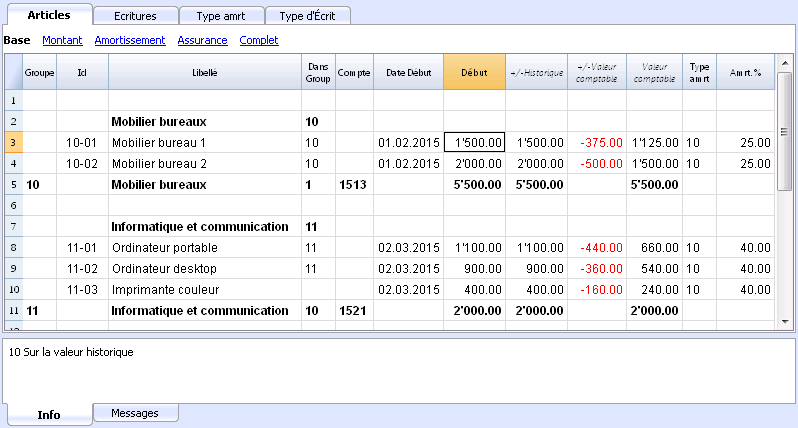Click the red value '-375.00'
Screen dimensions: 798x428
coord(597,142)
